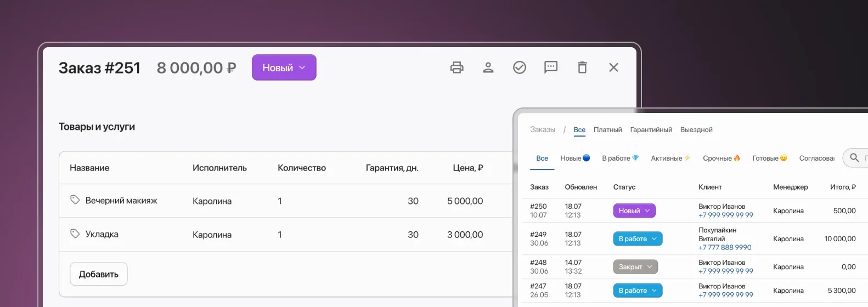Click the 8 000,00 ₽ order total in the header
This screenshot has height=307, width=868.
[196, 68]
